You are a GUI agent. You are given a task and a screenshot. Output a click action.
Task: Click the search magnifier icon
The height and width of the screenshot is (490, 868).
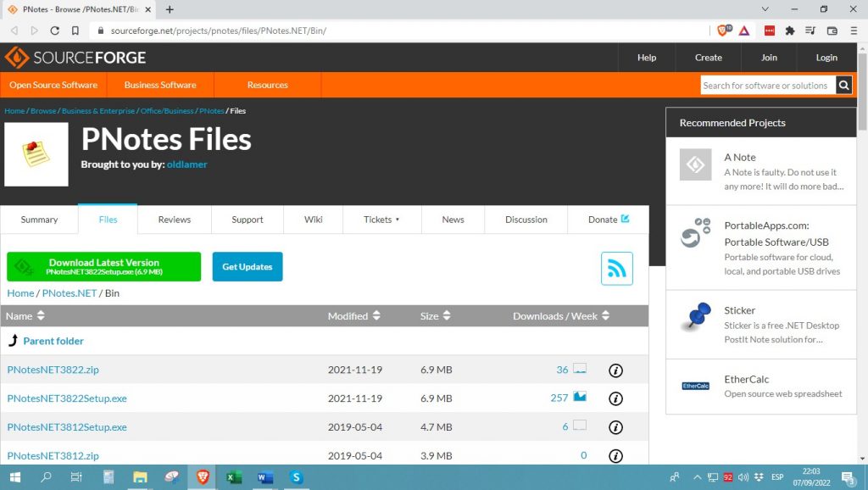[x=843, y=85]
